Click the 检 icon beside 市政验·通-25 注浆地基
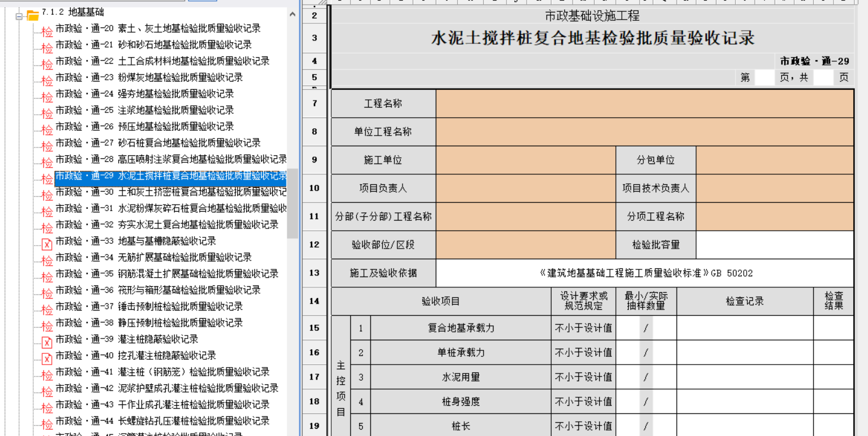The image size is (868, 436). click(x=47, y=113)
